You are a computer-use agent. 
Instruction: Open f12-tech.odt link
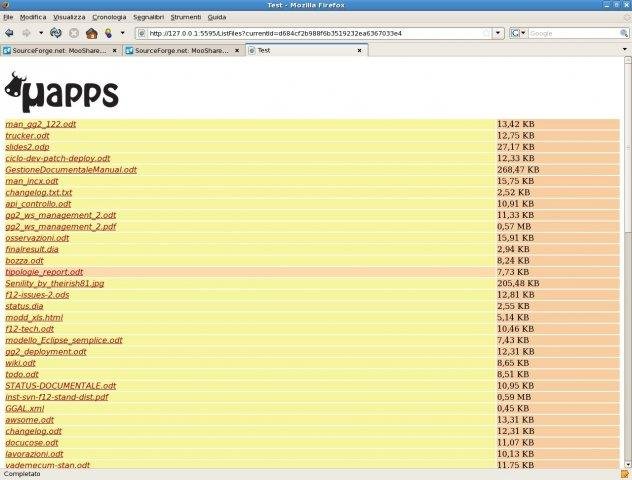point(29,328)
